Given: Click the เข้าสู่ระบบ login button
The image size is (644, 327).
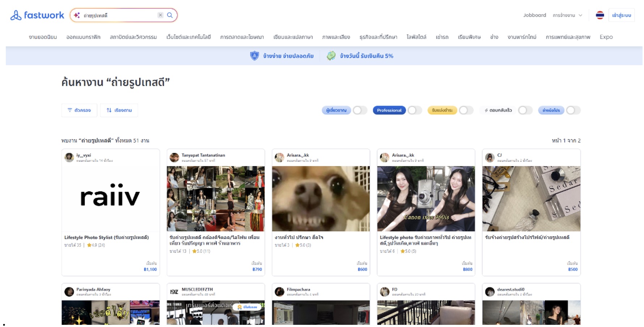Looking at the screenshot, I should point(621,15).
